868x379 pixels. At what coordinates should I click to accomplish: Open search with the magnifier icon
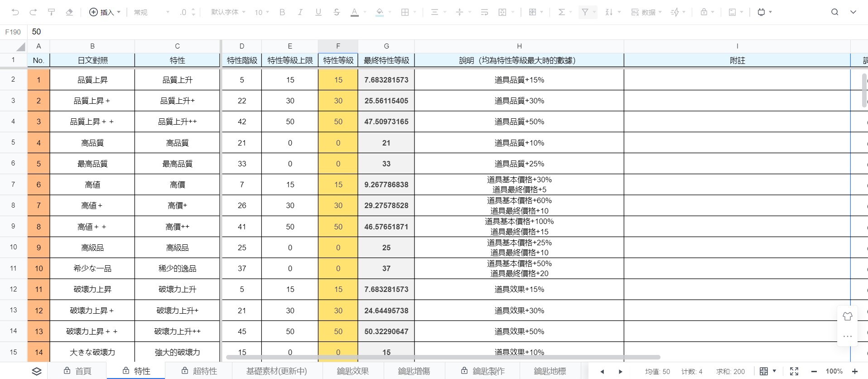[x=834, y=12]
